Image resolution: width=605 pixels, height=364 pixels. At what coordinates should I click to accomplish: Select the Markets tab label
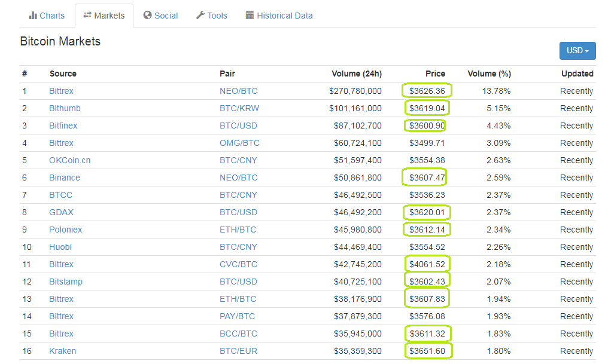[109, 16]
